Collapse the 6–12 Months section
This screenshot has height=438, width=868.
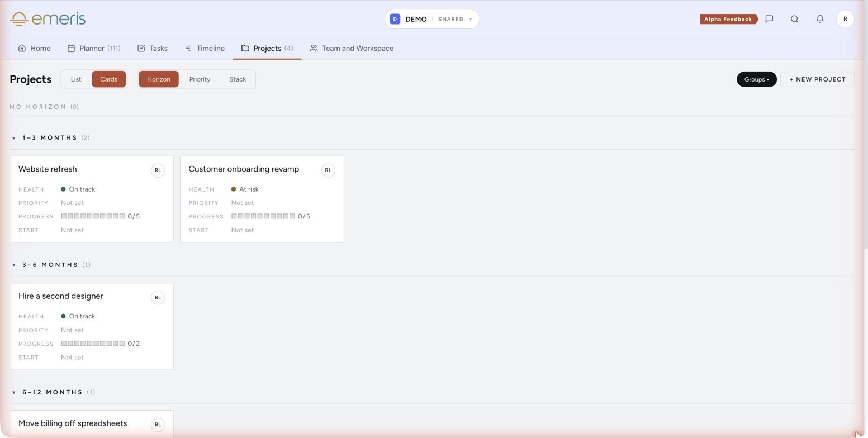(x=14, y=392)
